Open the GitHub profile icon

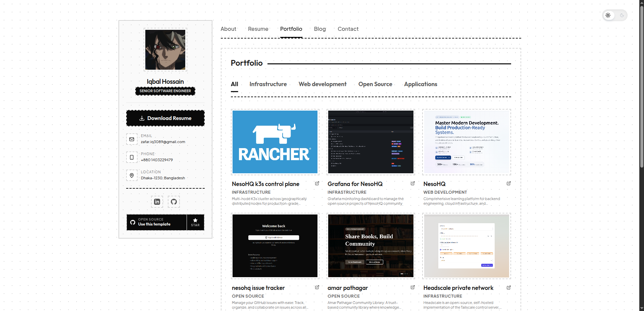(x=174, y=202)
